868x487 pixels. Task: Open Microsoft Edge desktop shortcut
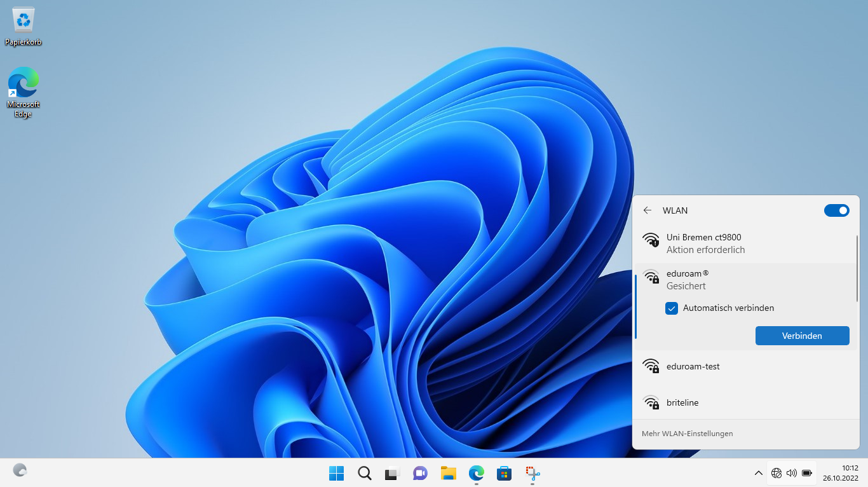[x=24, y=92]
